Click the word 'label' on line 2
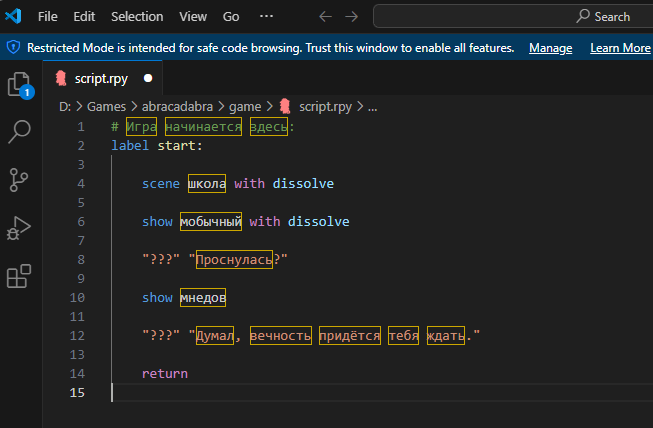 (130, 146)
